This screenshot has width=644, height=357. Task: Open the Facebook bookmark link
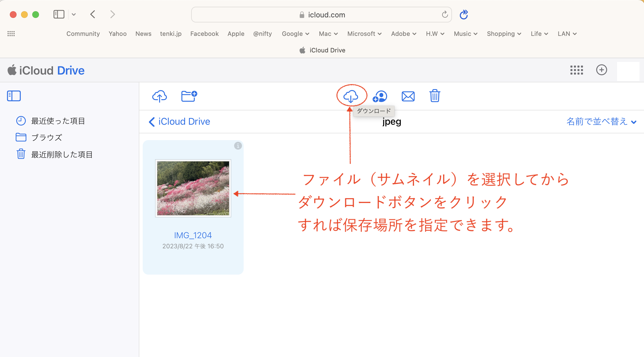204,34
